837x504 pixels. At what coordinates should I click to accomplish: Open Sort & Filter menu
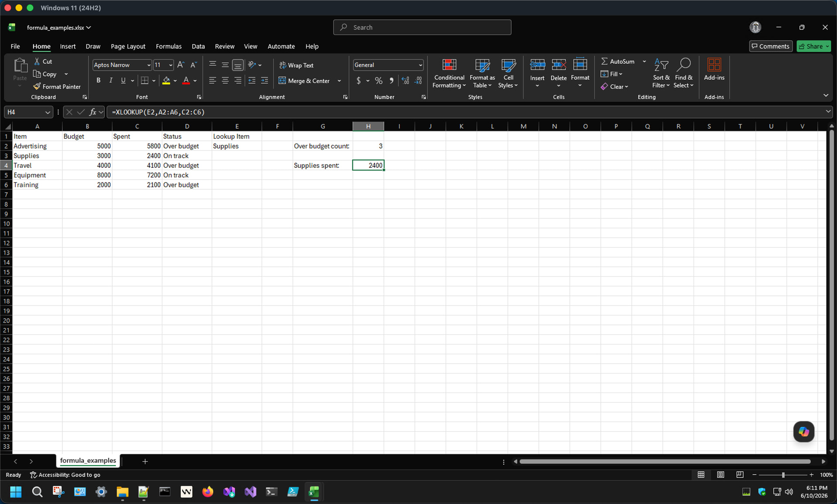click(661, 73)
